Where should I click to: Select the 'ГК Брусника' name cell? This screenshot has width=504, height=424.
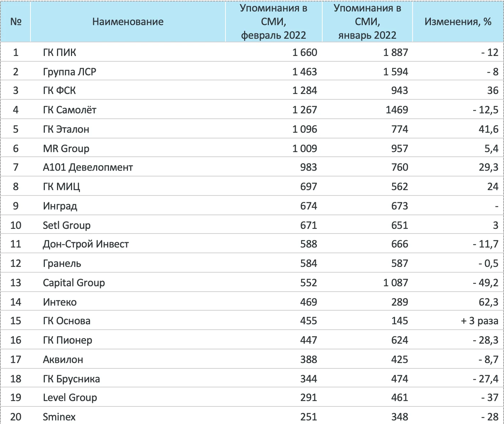click(x=71, y=379)
